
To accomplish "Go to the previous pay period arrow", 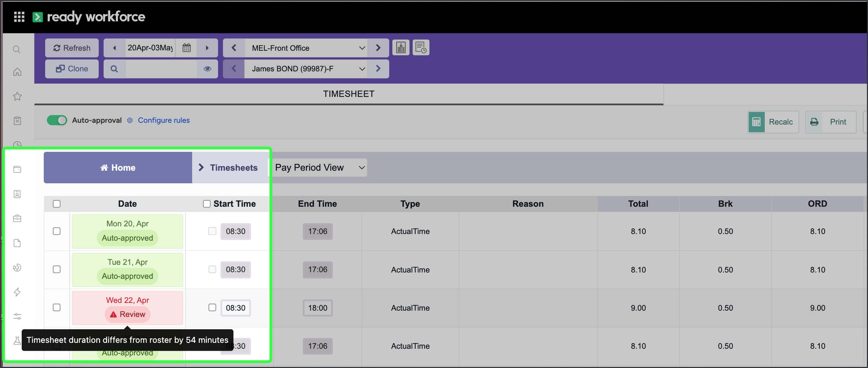I will [114, 48].
